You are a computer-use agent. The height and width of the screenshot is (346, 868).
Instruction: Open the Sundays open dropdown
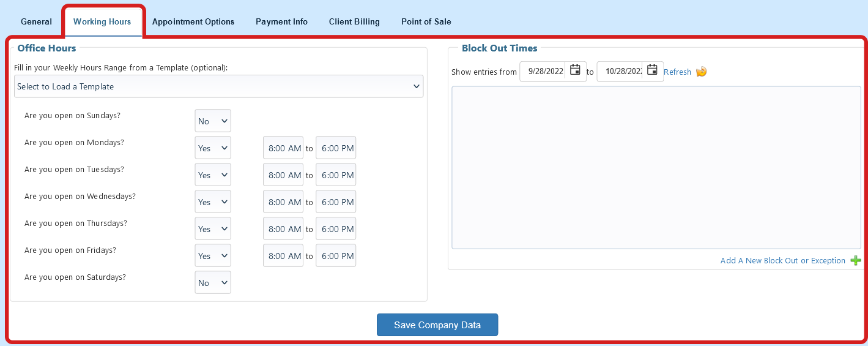[x=213, y=121]
